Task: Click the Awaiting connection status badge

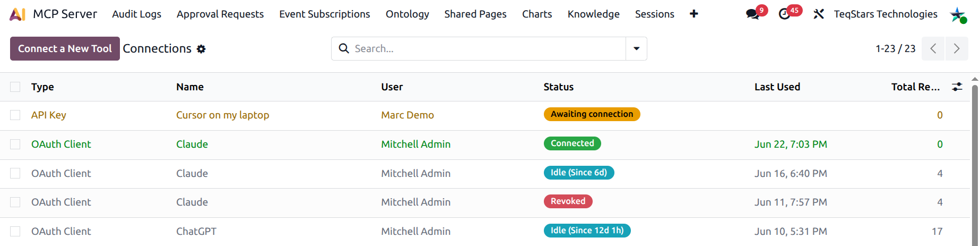Action: click(592, 114)
